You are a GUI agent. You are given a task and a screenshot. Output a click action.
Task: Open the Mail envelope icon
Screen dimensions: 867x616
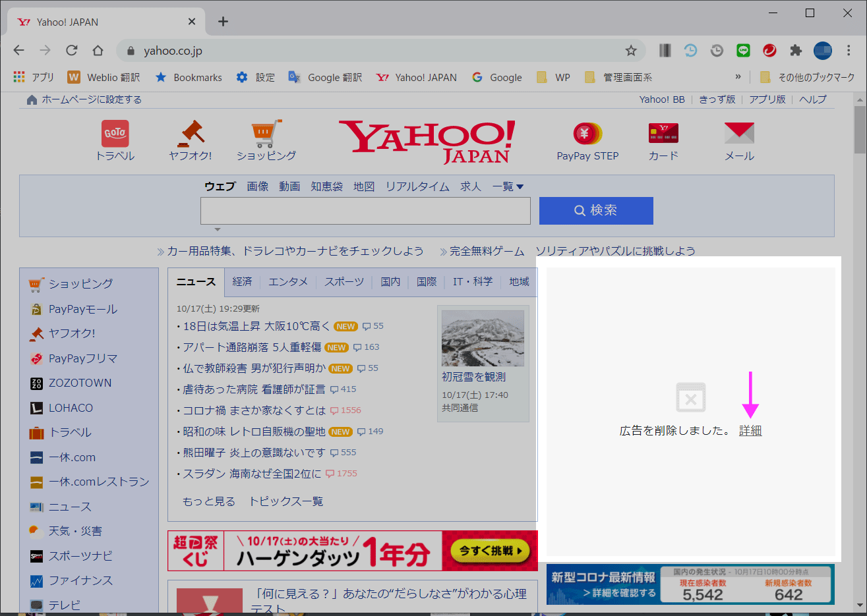[x=739, y=133]
